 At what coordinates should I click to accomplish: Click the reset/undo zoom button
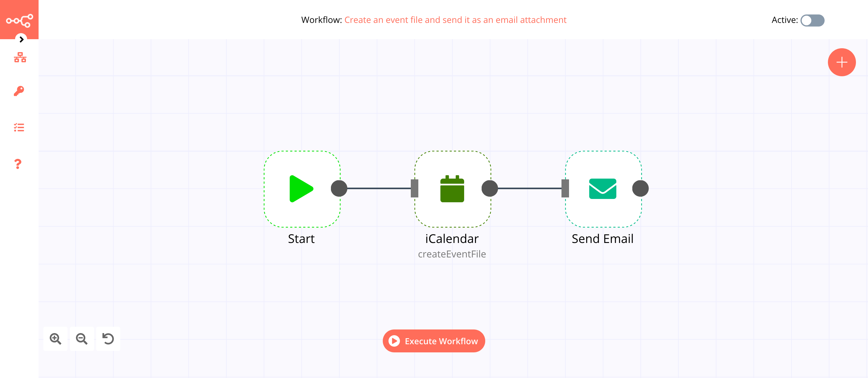coord(108,338)
